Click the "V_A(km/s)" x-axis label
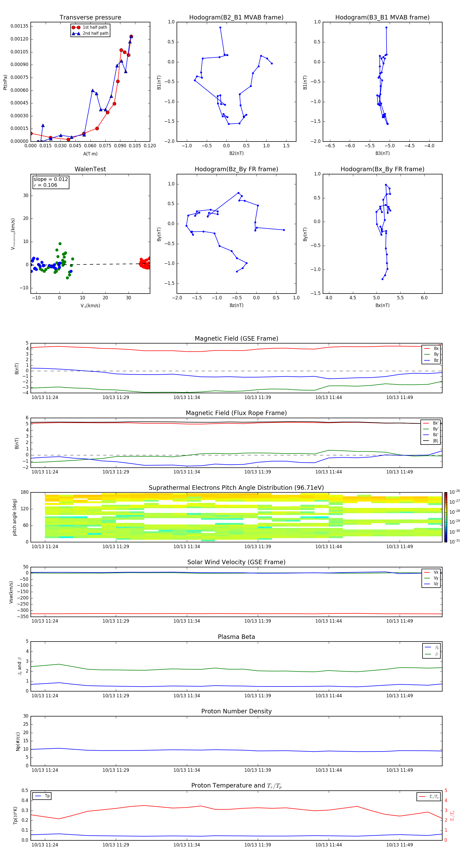This screenshot has height=868, width=473. point(90,306)
